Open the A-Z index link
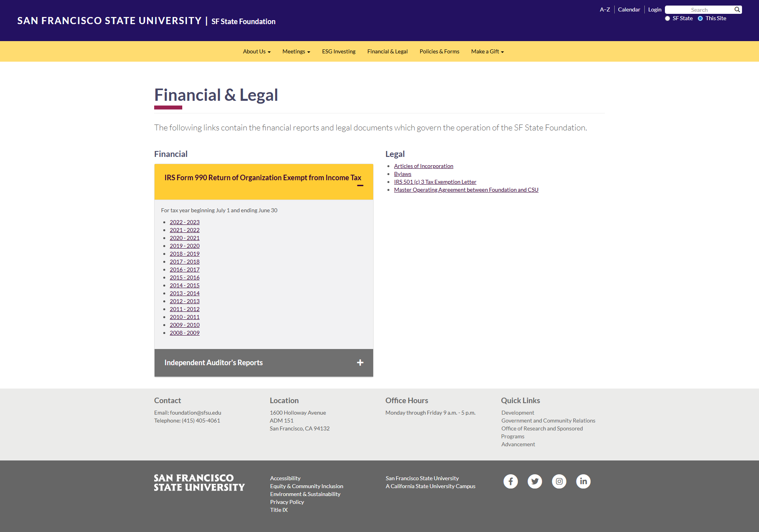 tap(605, 9)
